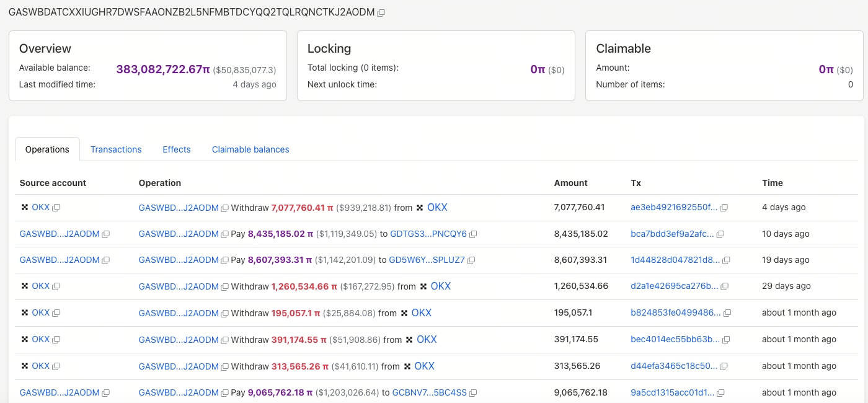Copy tx hash bca7bdd3ef9a2afc
The width and height of the screenshot is (868, 403).
pyautogui.click(x=720, y=234)
